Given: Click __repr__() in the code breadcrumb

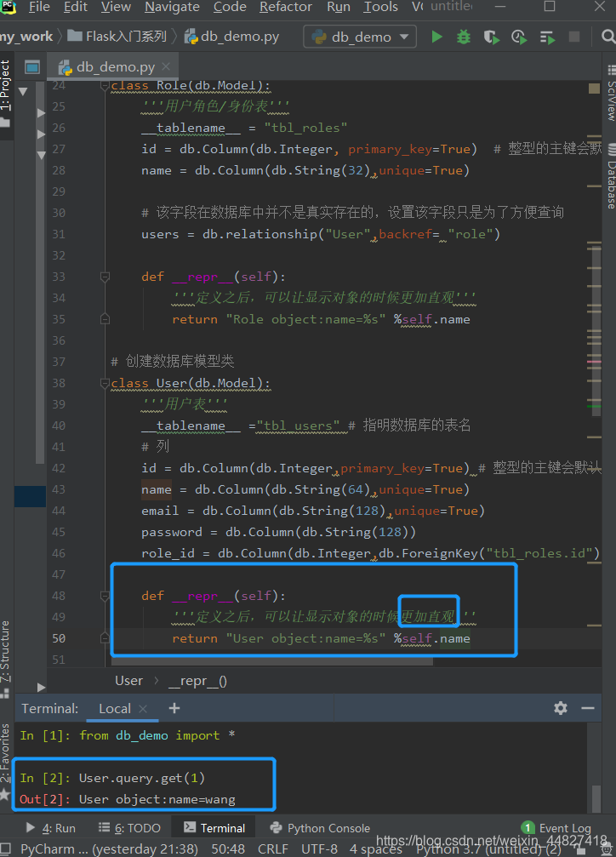Looking at the screenshot, I should pyautogui.click(x=197, y=681).
